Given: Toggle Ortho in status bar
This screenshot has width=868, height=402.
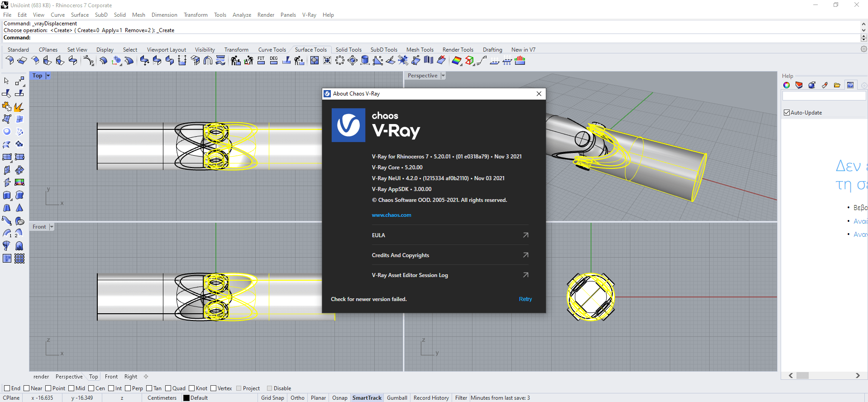Looking at the screenshot, I should [x=297, y=398].
